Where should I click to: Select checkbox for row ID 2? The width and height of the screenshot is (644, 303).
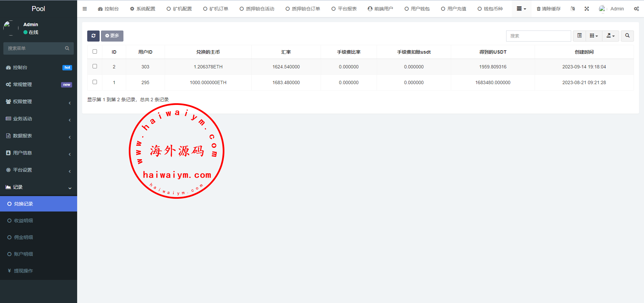click(95, 66)
